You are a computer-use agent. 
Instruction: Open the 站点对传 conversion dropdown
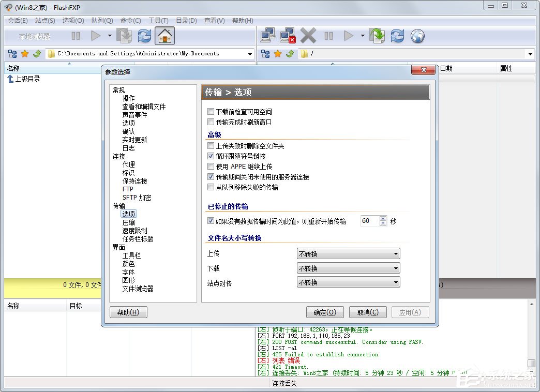(396, 282)
